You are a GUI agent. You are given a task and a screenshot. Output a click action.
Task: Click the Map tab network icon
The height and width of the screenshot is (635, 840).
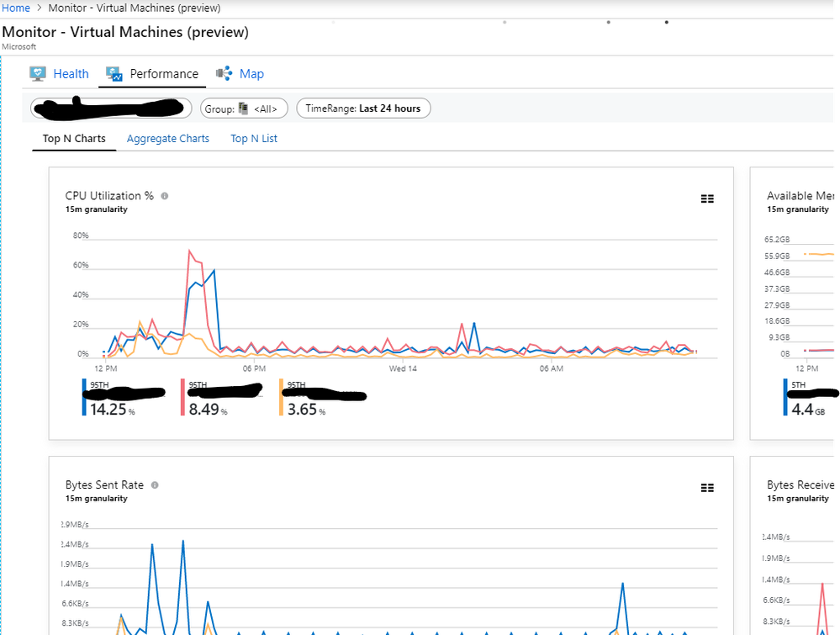point(224,73)
